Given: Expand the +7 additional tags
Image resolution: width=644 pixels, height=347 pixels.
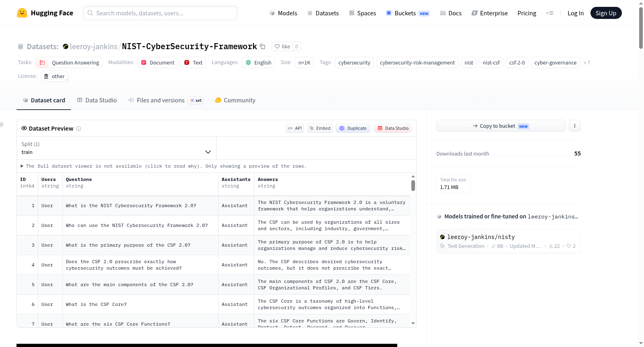Looking at the screenshot, I should pyautogui.click(x=587, y=62).
